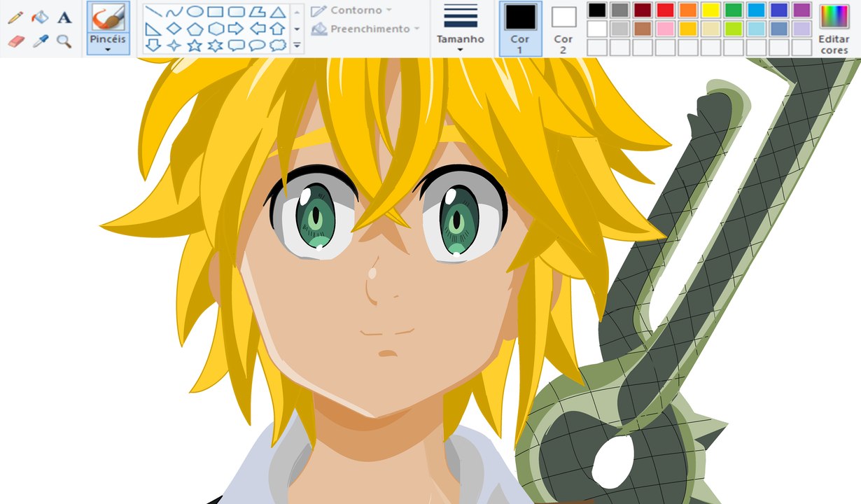This screenshot has height=504, width=861.
Task: Pick the light turquoise color swatch
Action: pos(756,29)
